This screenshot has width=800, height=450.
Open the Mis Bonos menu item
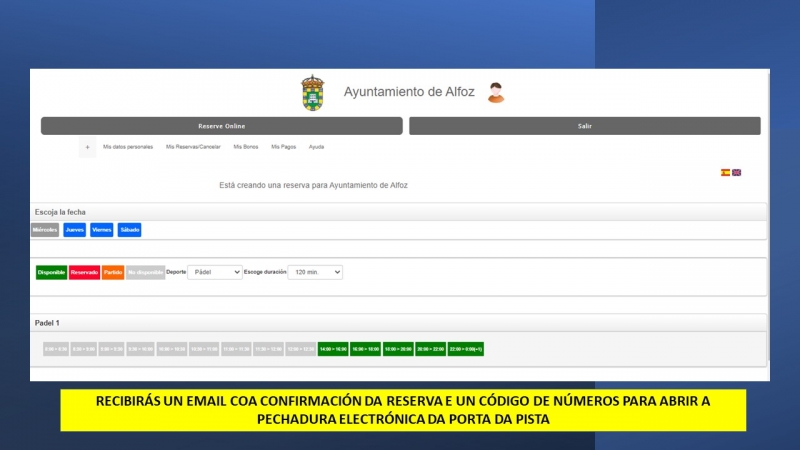[x=245, y=147]
